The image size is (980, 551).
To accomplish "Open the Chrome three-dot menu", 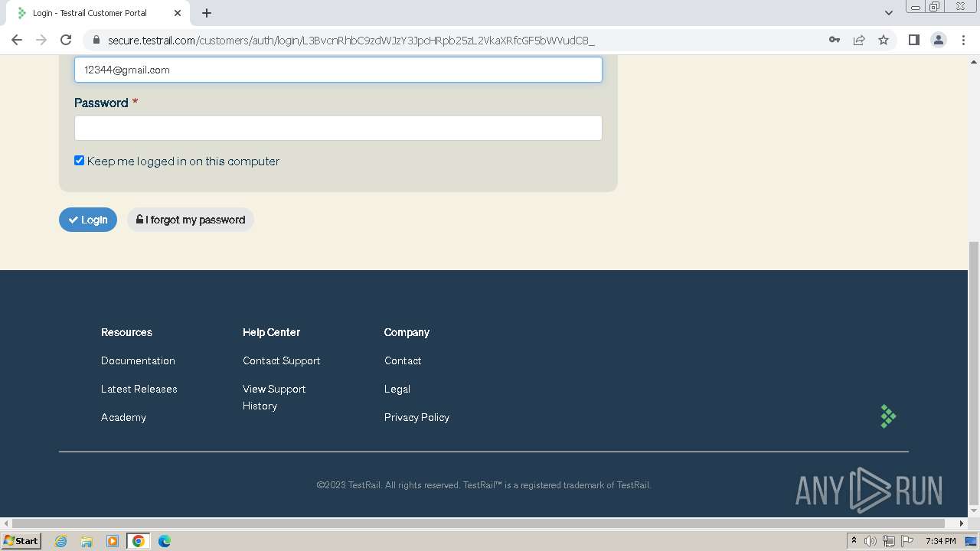I will pos(963,40).
